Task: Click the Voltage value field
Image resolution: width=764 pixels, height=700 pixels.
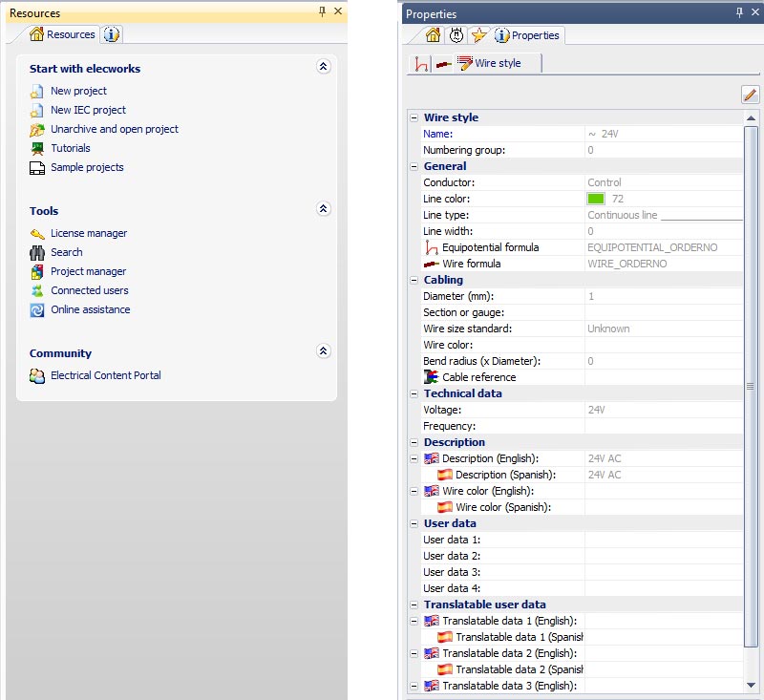Action: [664, 410]
